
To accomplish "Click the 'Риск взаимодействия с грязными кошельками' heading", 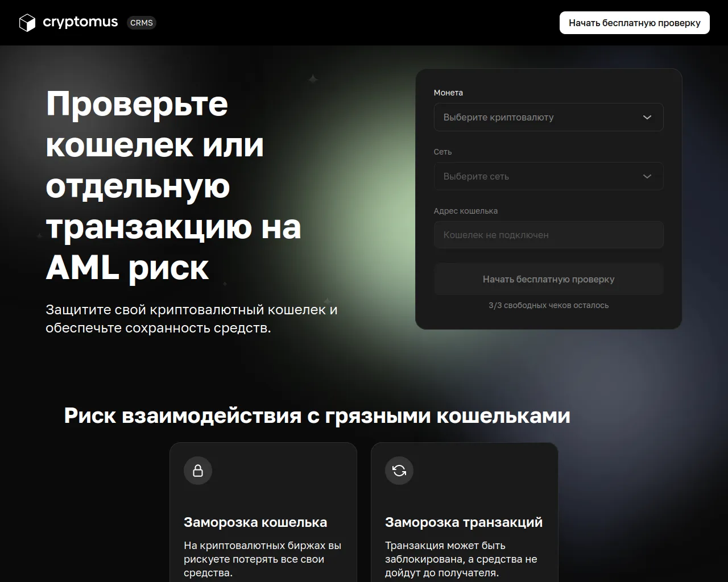I will 317,415.
